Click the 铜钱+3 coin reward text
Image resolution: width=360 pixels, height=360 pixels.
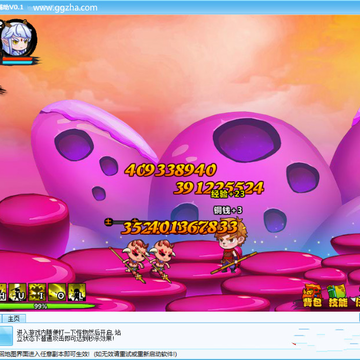click(228, 210)
